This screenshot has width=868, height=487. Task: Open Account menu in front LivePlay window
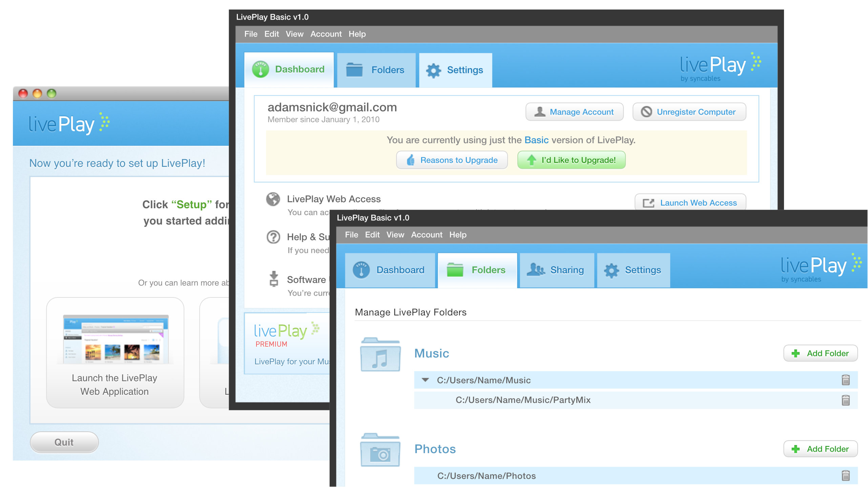tap(427, 235)
